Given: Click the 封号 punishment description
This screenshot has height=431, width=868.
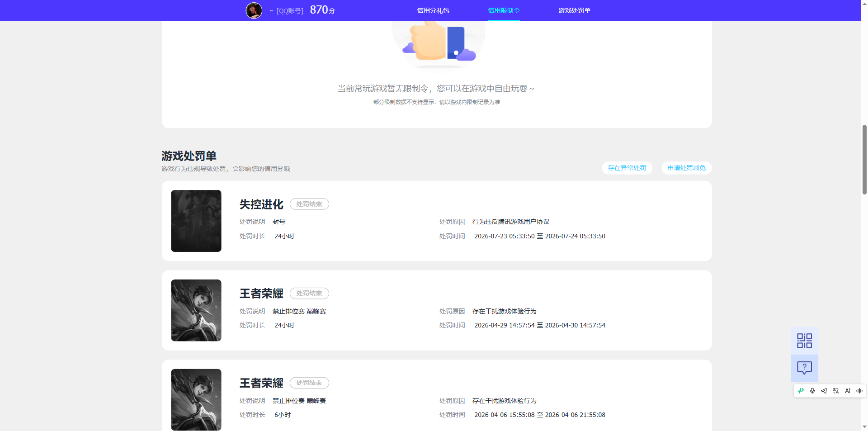Looking at the screenshot, I should click(279, 222).
